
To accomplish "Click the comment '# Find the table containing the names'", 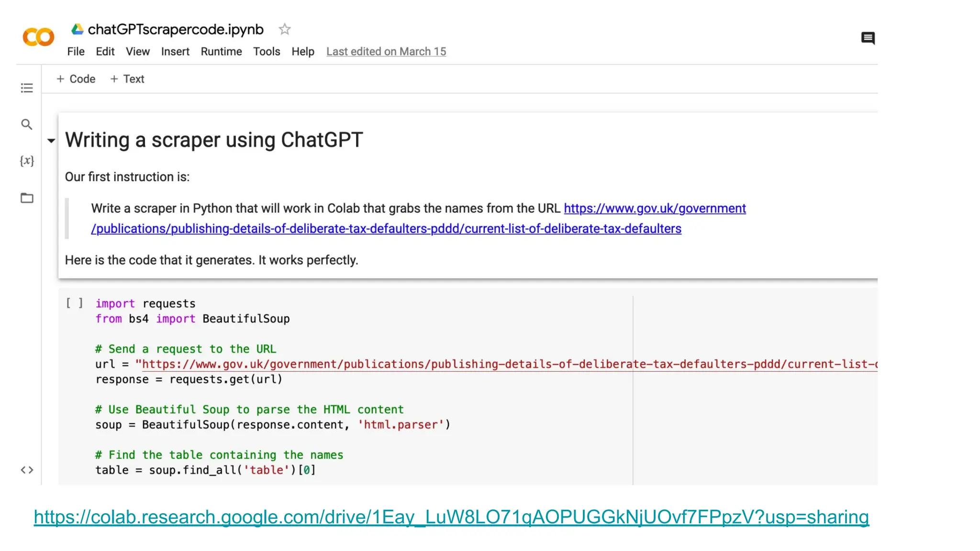I will pyautogui.click(x=219, y=455).
